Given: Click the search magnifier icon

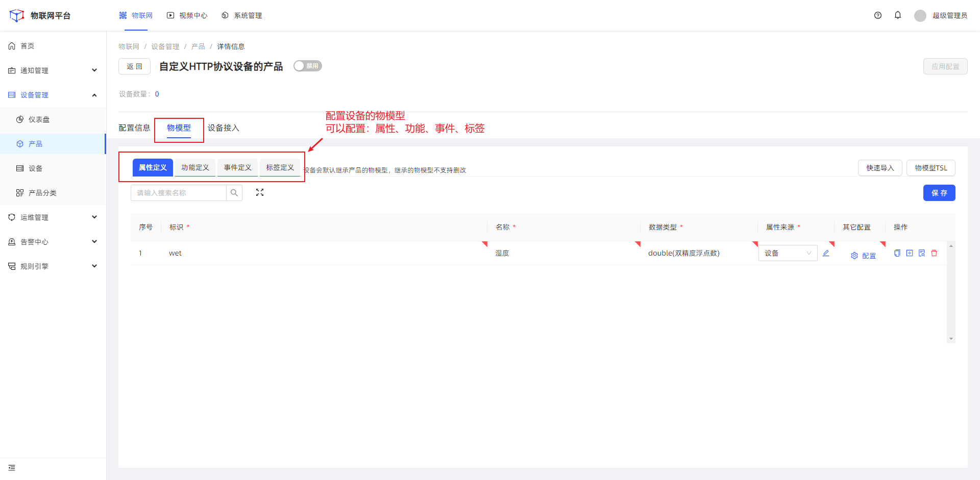Looking at the screenshot, I should pos(234,193).
